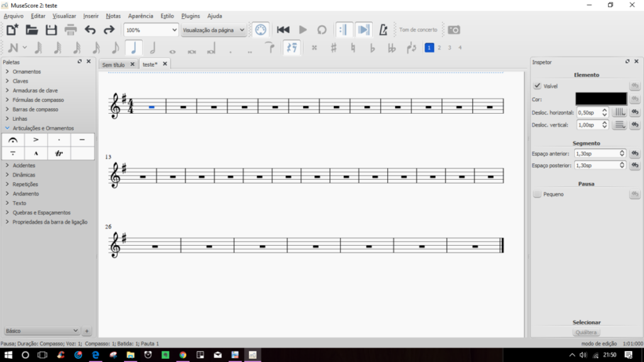Open the Plugins menu
The width and height of the screenshot is (644, 362).
coord(191,16)
